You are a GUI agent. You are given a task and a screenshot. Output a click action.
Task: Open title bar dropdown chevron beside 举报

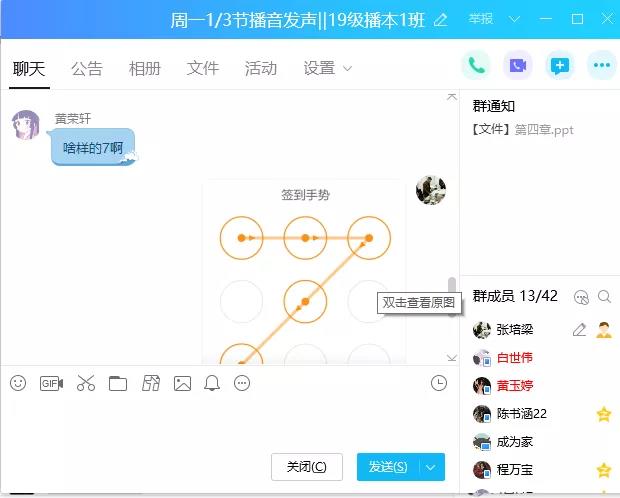[x=515, y=20]
